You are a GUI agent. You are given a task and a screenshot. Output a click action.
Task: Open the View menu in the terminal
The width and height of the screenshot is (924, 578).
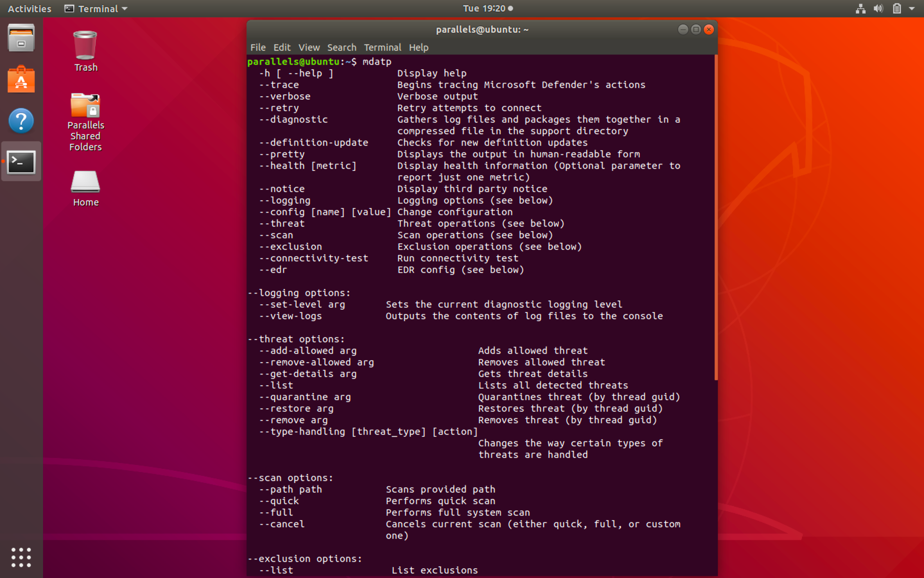(309, 48)
